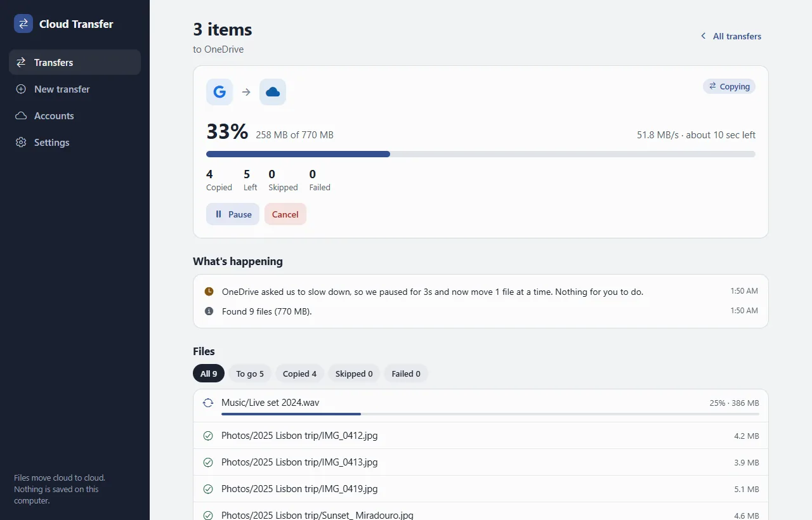
Task: Select the file Music/Live set 2024.wav
Action: 481,406
